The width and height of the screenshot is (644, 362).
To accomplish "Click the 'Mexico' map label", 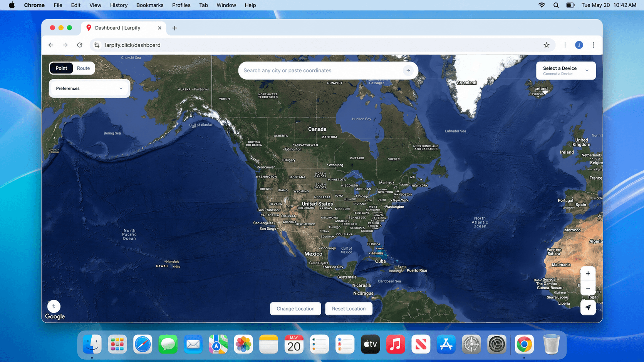I will [313, 254].
